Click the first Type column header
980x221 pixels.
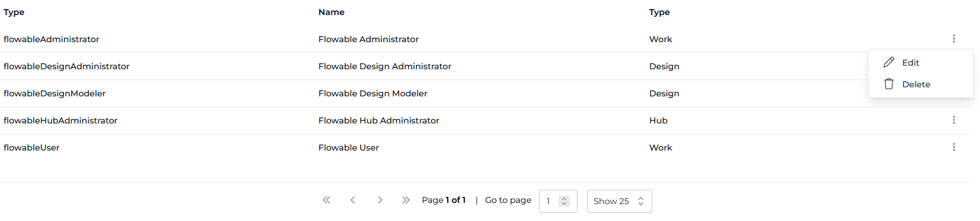click(x=14, y=12)
